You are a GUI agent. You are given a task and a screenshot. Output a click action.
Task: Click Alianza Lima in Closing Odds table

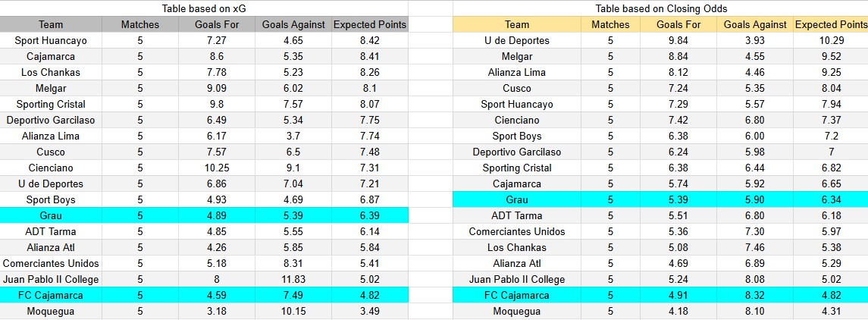(x=516, y=72)
